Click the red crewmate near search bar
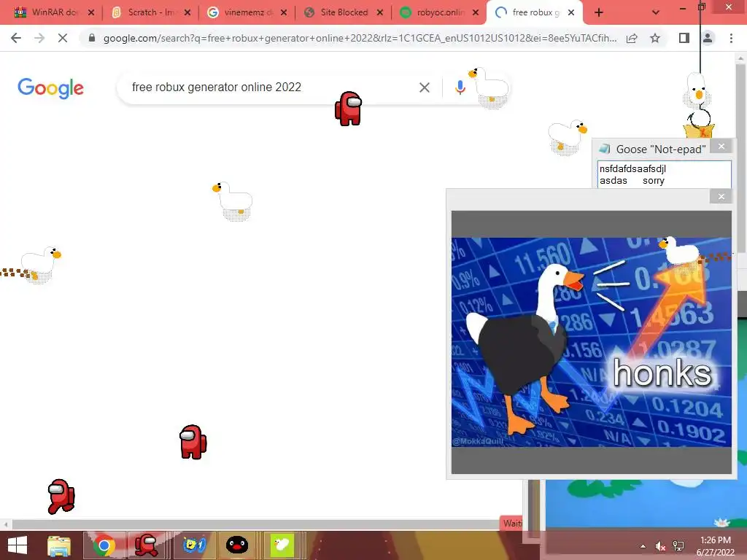The height and width of the screenshot is (560, 747). (x=348, y=109)
